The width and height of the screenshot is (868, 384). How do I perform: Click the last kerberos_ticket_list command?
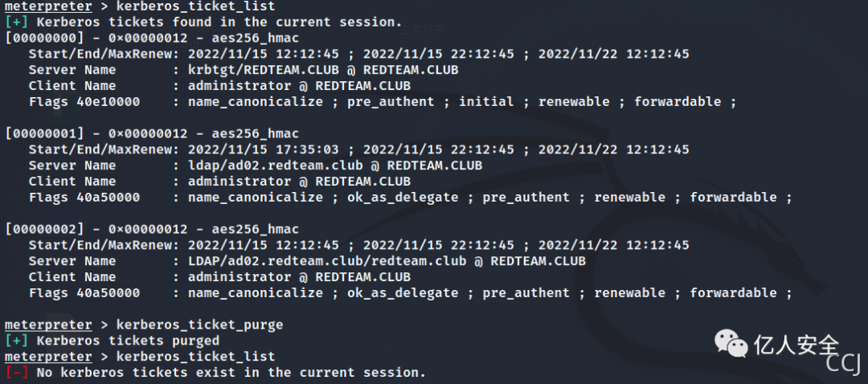[195, 357]
